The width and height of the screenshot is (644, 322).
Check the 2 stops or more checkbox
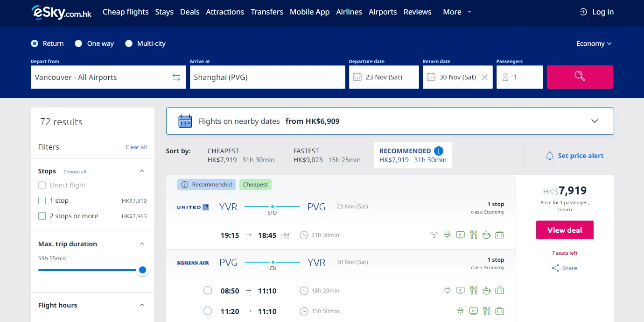pyautogui.click(x=42, y=216)
